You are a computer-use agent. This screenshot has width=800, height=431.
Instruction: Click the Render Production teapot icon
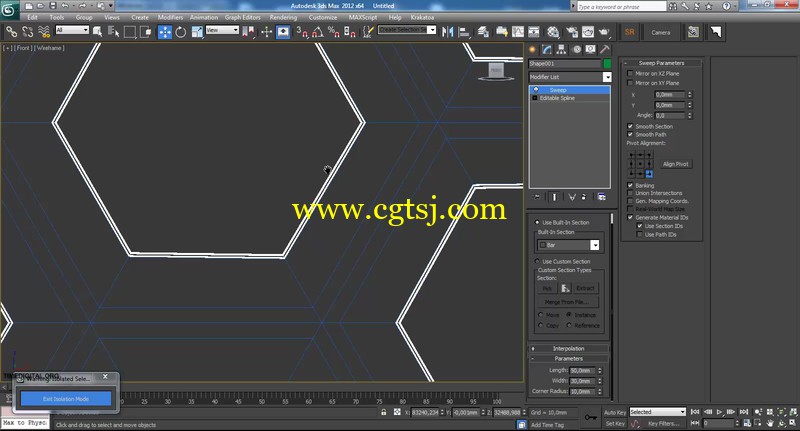[605, 32]
